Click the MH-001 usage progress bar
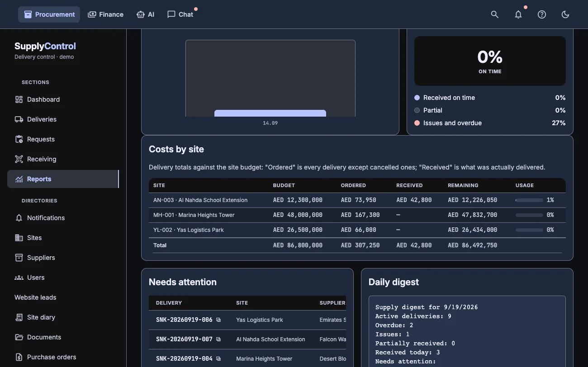This screenshot has width=588, height=367. (529, 215)
